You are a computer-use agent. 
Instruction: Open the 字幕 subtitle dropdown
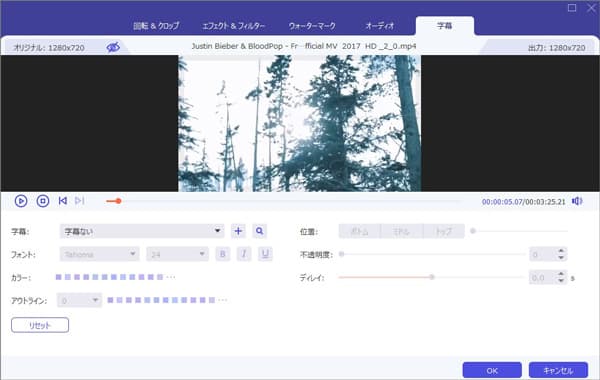(x=142, y=231)
